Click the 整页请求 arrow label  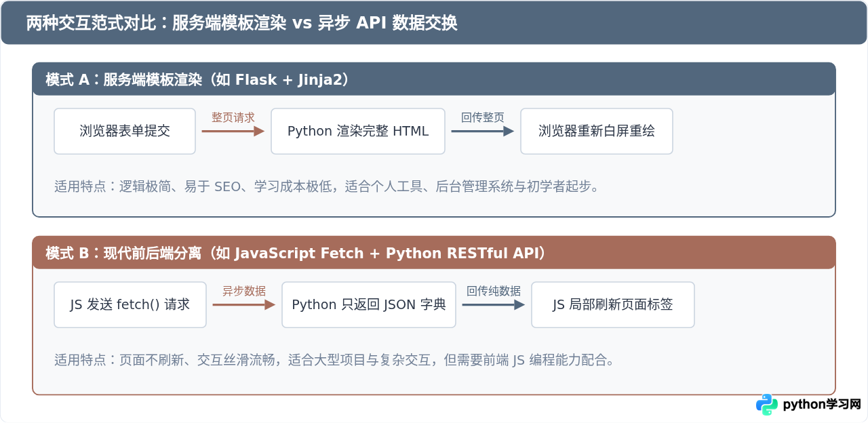(x=233, y=117)
